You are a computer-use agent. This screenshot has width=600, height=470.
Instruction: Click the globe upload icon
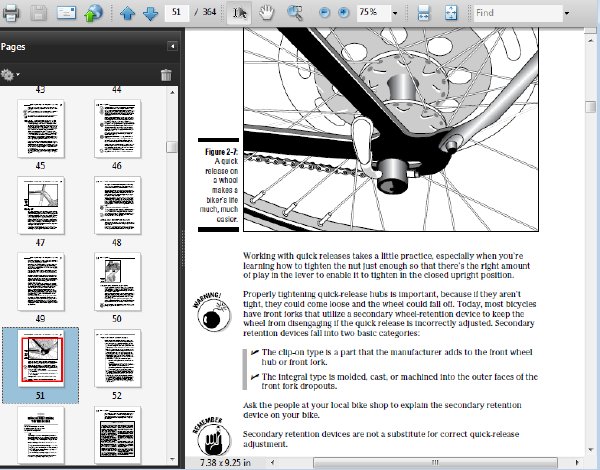coord(93,13)
